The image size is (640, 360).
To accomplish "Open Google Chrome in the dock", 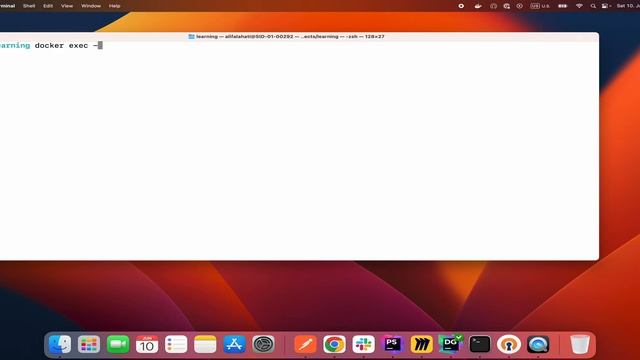I will (334, 344).
